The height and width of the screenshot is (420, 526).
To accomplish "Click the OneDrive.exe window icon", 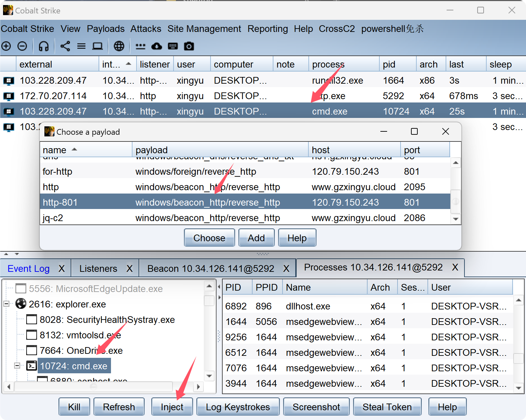I will tap(32, 350).
